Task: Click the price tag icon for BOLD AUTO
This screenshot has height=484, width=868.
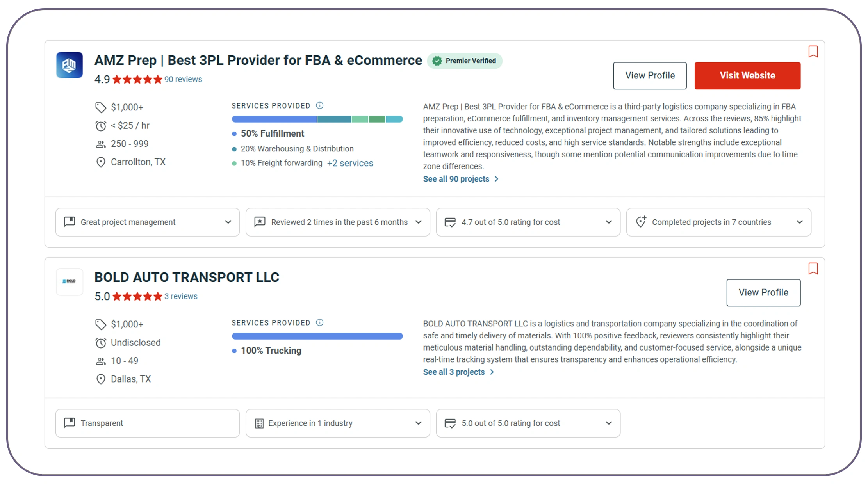Action: coord(101,324)
